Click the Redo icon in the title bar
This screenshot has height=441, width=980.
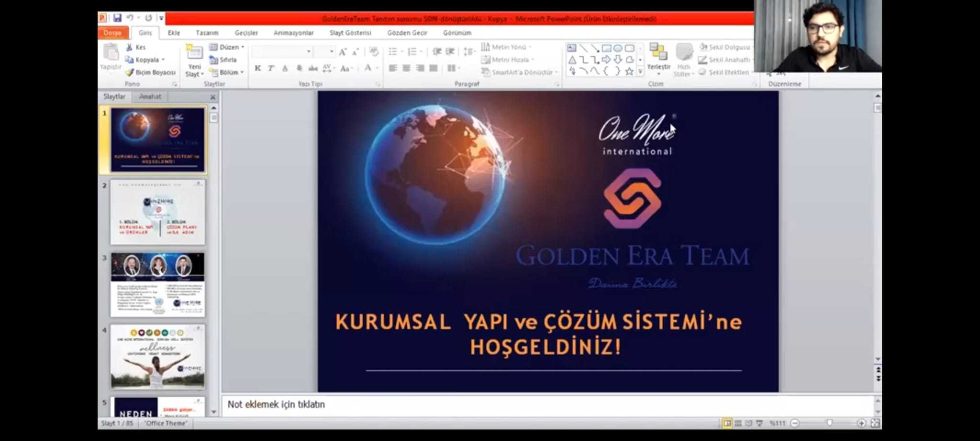pyautogui.click(x=148, y=18)
